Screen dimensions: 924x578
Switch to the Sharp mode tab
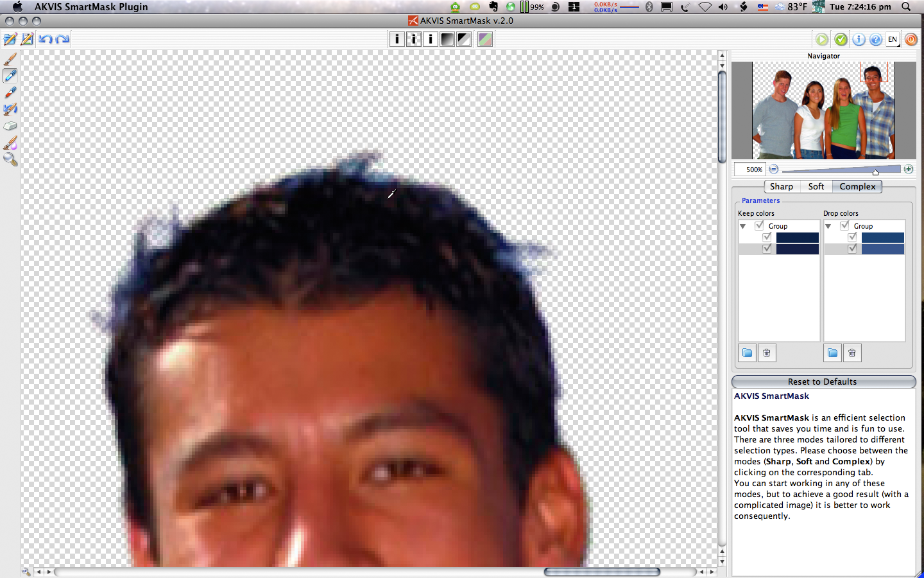tap(782, 186)
